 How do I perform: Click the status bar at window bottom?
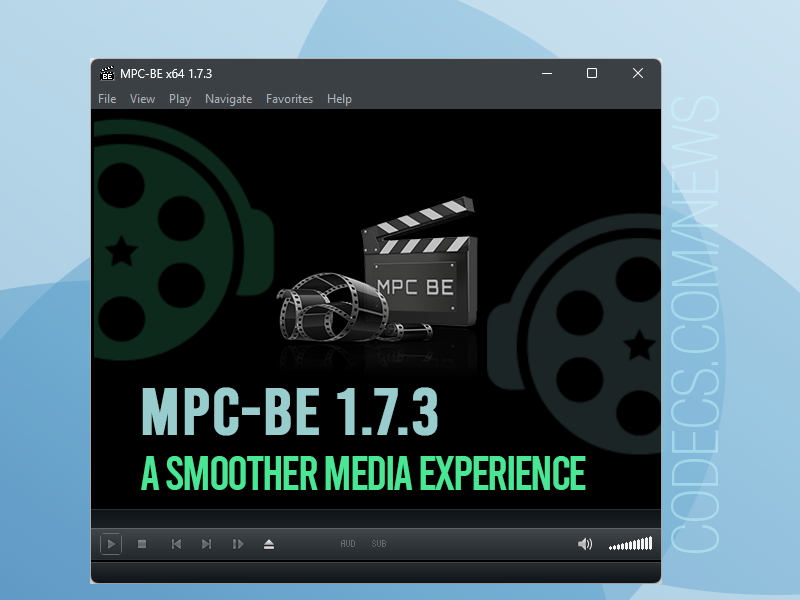(x=376, y=572)
